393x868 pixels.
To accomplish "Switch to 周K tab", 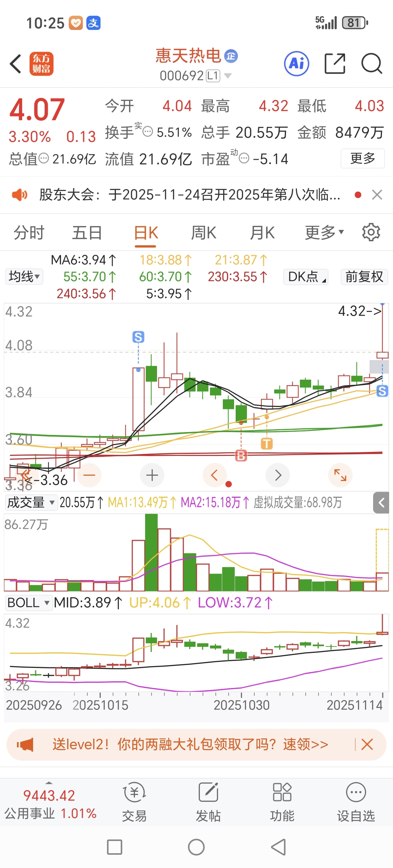I will (204, 232).
